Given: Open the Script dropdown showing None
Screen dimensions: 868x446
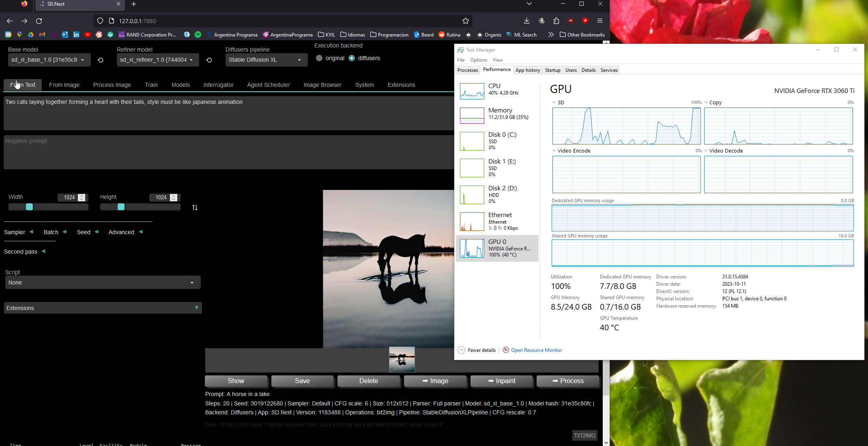Looking at the screenshot, I should tap(102, 282).
